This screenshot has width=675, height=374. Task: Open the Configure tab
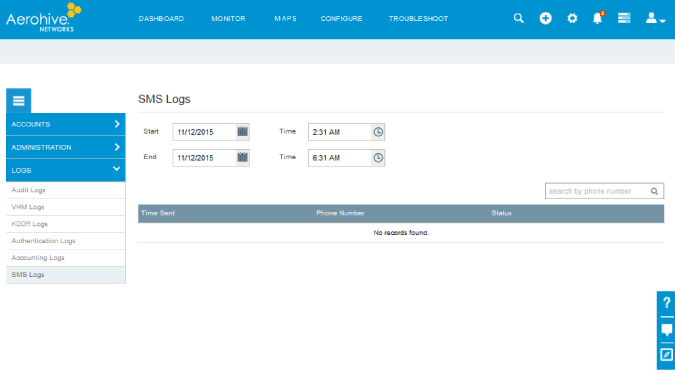coord(341,19)
